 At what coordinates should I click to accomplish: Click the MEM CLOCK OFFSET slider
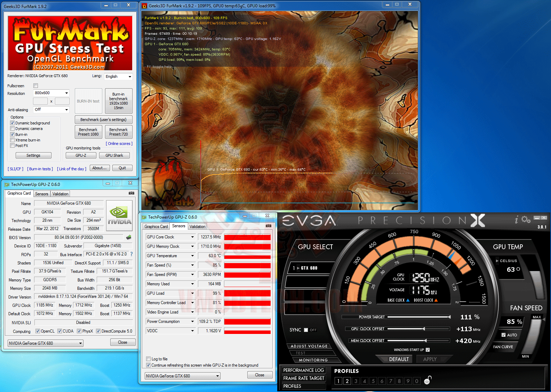coord(419,341)
